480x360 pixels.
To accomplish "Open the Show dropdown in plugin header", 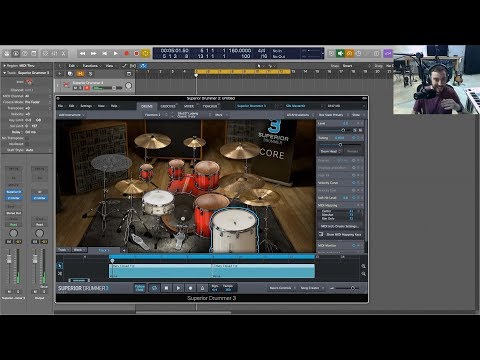I will (358, 115).
